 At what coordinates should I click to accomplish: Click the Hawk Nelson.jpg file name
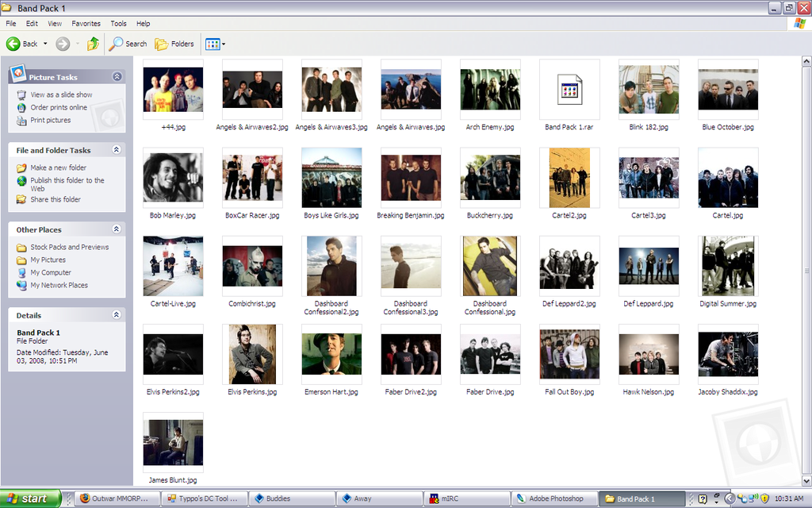(x=649, y=392)
